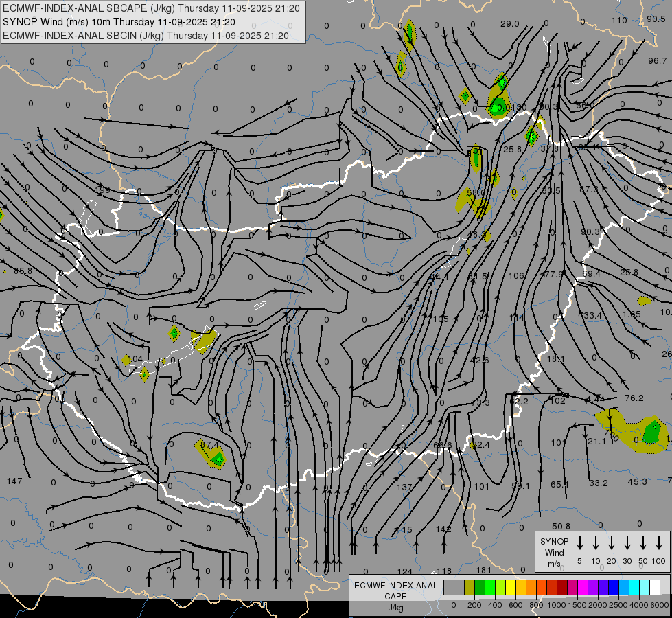Click the 137 value on the map

(404, 488)
